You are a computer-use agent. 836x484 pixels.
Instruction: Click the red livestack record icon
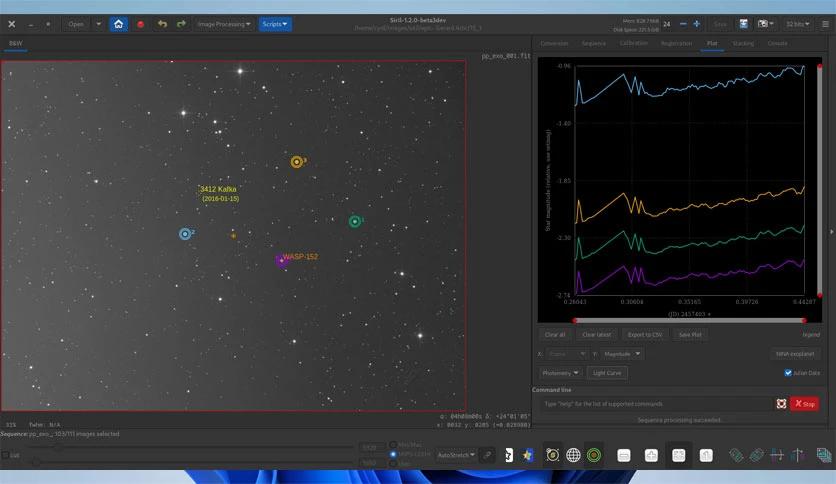(141, 24)
